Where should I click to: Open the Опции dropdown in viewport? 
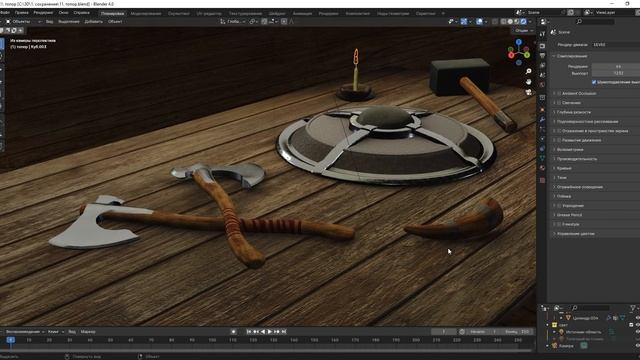524,31
